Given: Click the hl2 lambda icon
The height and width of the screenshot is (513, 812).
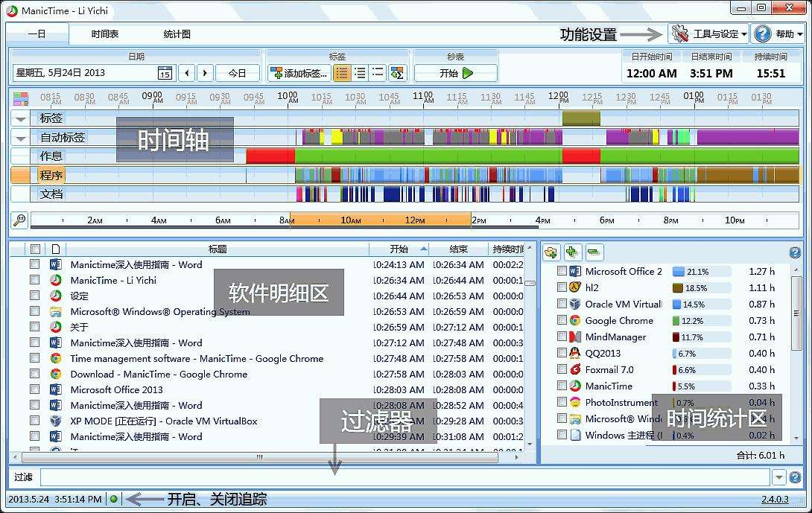Looking at the screenshot, I should pyautogui.click(x=575, y=288).
